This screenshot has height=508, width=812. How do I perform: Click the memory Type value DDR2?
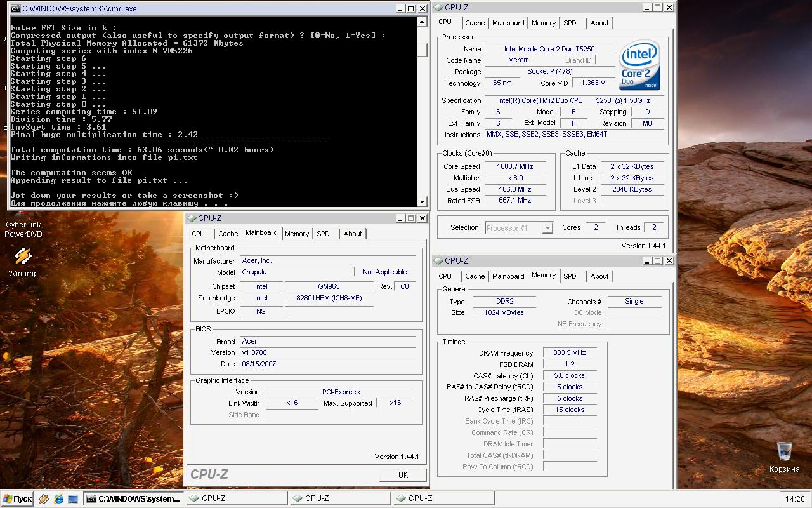click(x=505, y=301)
